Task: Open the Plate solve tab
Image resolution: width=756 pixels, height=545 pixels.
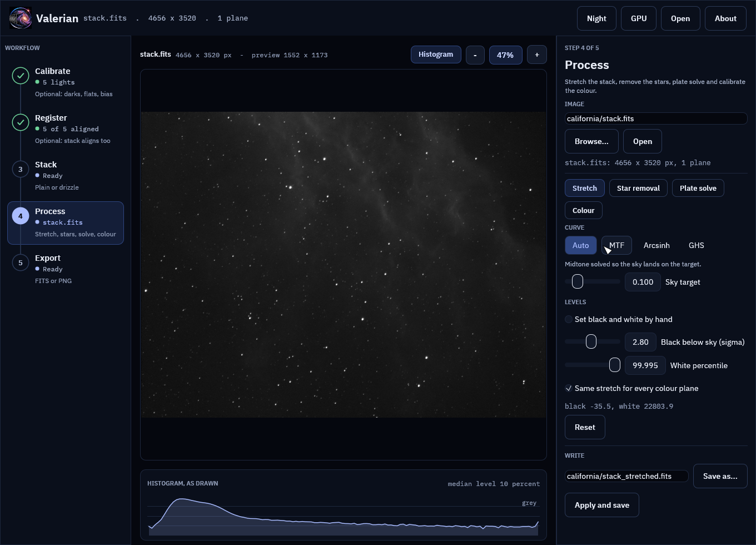Action: 698,188
